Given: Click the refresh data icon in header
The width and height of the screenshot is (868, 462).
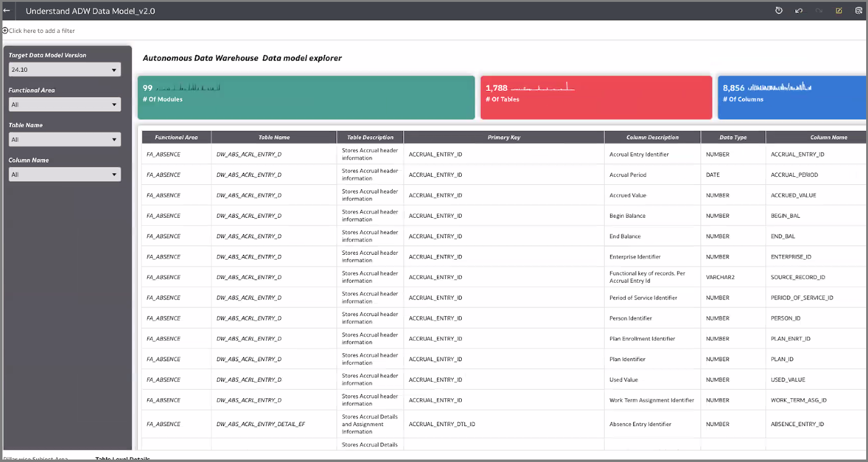Looking at the screenshot, I should click(x=779, y=11).
